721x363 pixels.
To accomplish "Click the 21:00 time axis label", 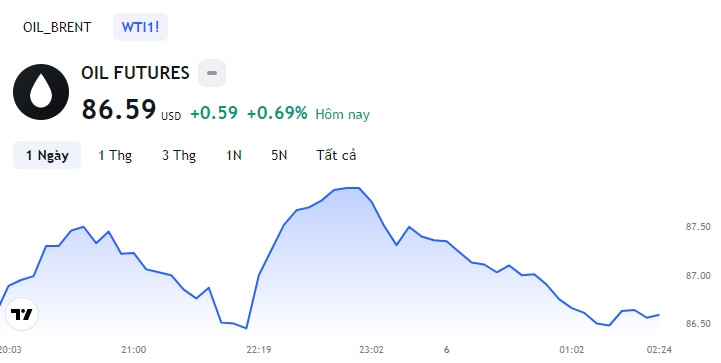I will pos(134,350).
